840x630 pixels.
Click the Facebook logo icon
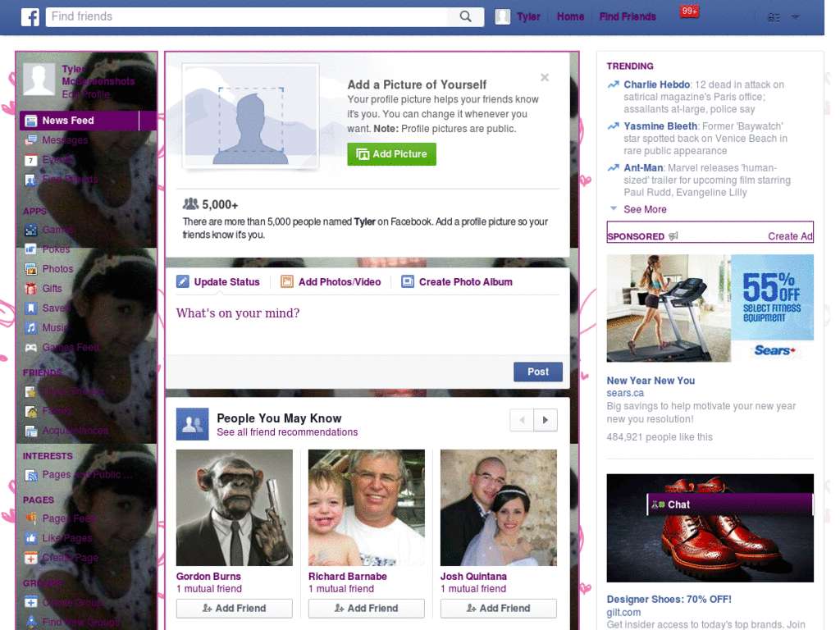tap(30, 16)
